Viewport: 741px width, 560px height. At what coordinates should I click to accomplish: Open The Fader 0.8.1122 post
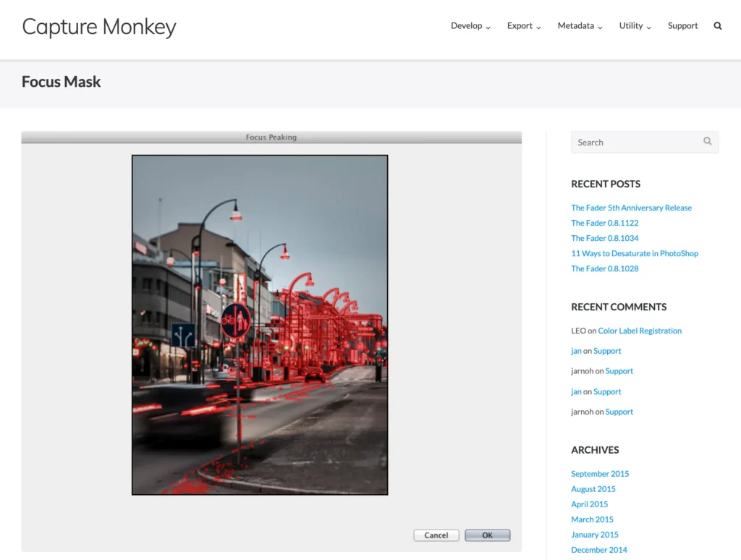(604, 223)
